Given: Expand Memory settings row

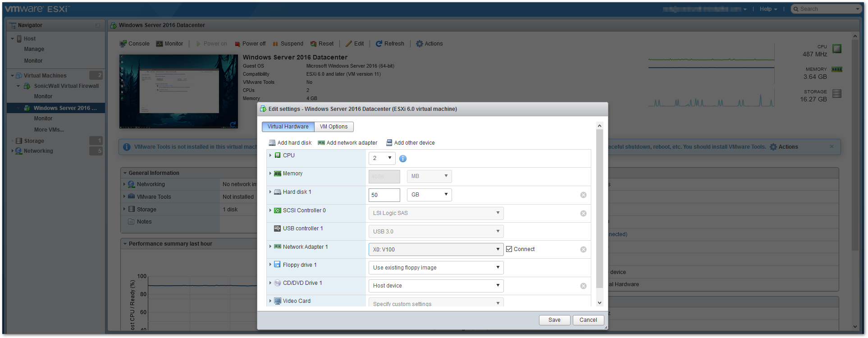Looking at the screenshot, I should [x=270, y=174].
